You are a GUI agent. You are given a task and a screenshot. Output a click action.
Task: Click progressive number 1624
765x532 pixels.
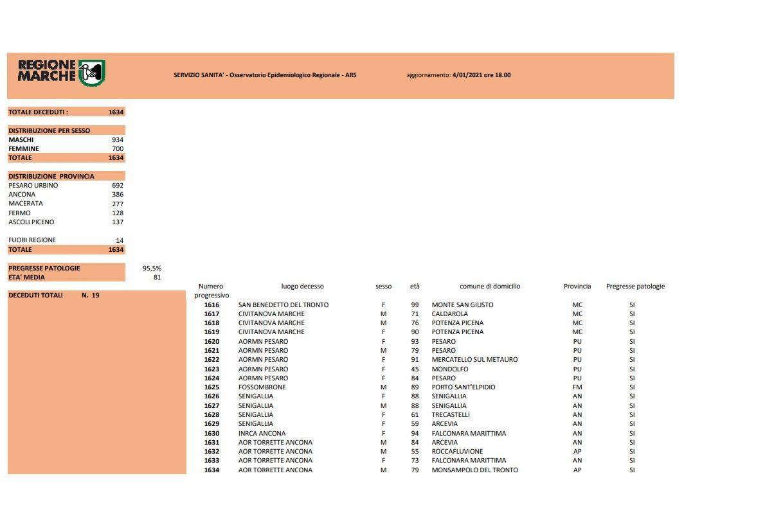pyautogui.click(x=212, y=378)
